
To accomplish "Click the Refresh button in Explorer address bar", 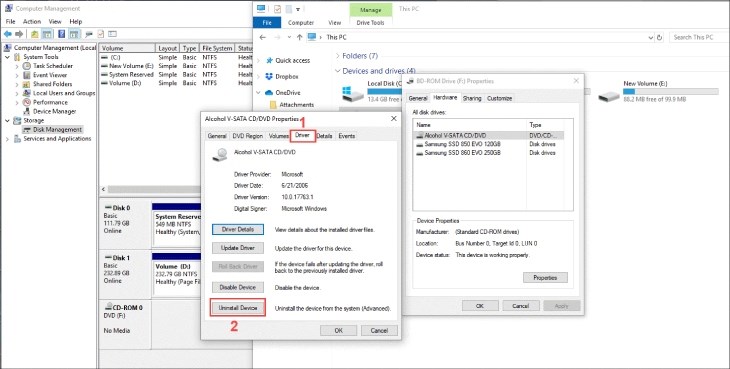I will click(x=659, y=38).
